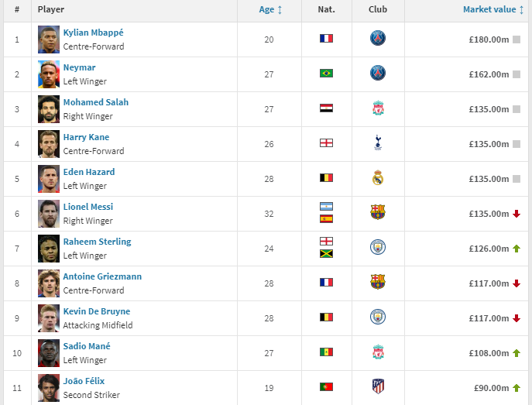Screen dimensions: 532x405
Task: Click Barcelona crest in Lionel Messi's row
Action: point(378,212)
